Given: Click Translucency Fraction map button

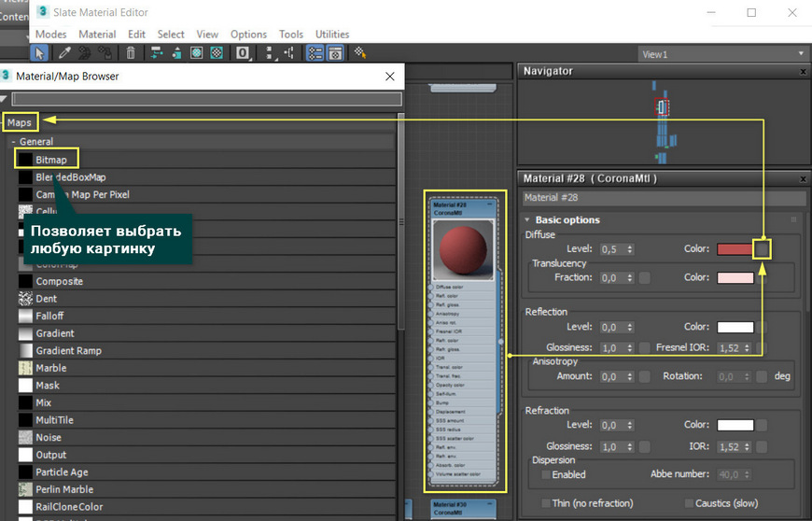Looking at the screenshot, I should pos(645,278).
